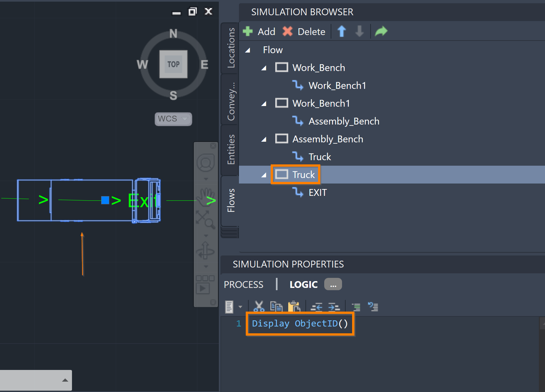Click the red Delete X icon
This screenshot has width=545, height=392.
click(x=288, y=31)
